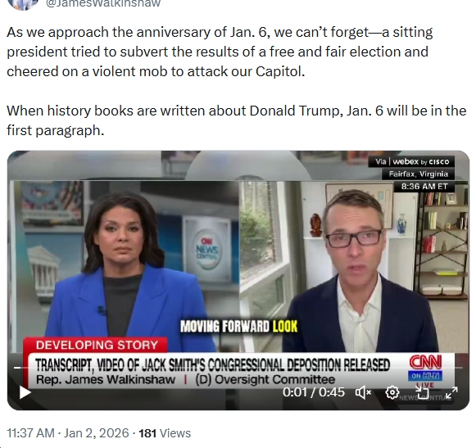Viewport: 476px width, 448px height.
Task: Click the 0:01 / 0:45 time display
Action: 314,392
